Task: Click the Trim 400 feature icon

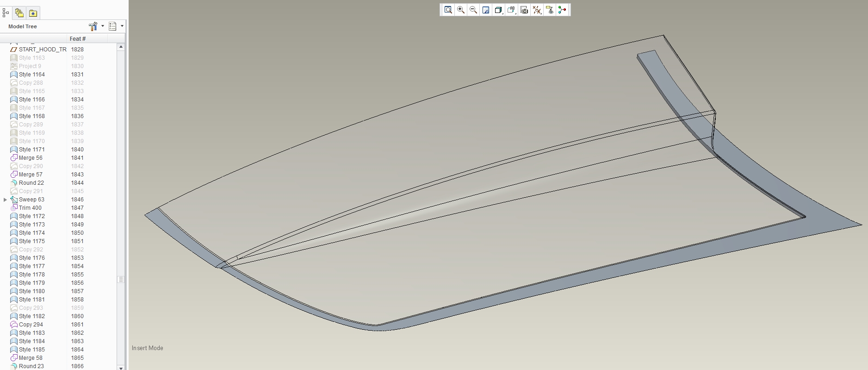Action: tap(14, 208)
